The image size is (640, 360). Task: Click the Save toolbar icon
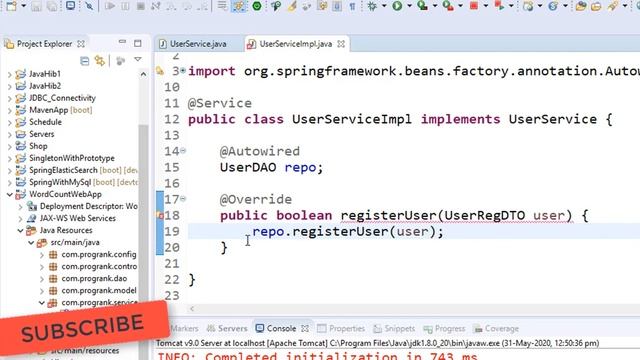(x=36, y=6)
